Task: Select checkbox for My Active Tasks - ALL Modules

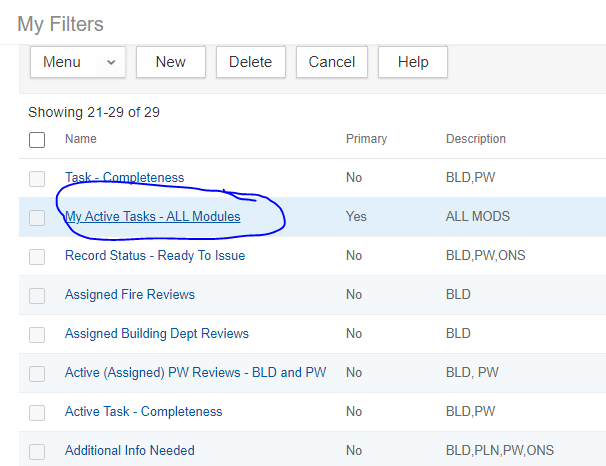Action: tap(37, 217)
